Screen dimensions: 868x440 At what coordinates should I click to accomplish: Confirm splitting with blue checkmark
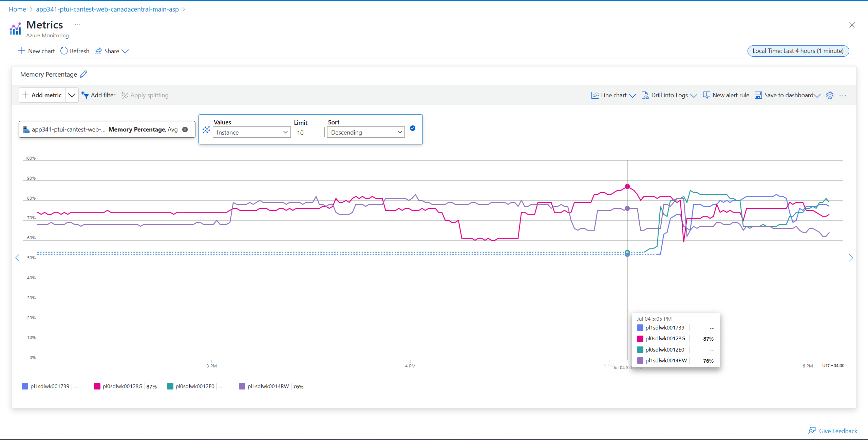[413, 128]
